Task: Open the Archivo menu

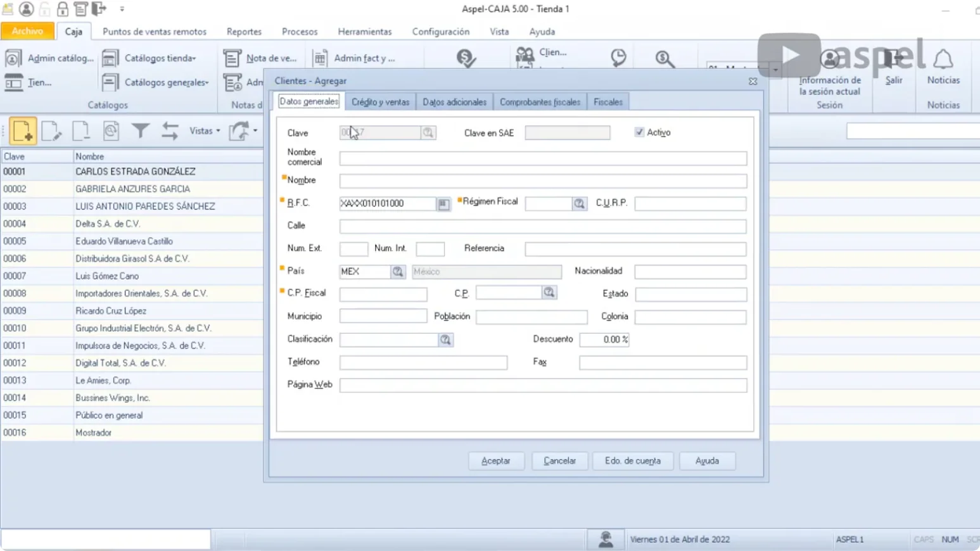Action: click(x=27, y=31)
